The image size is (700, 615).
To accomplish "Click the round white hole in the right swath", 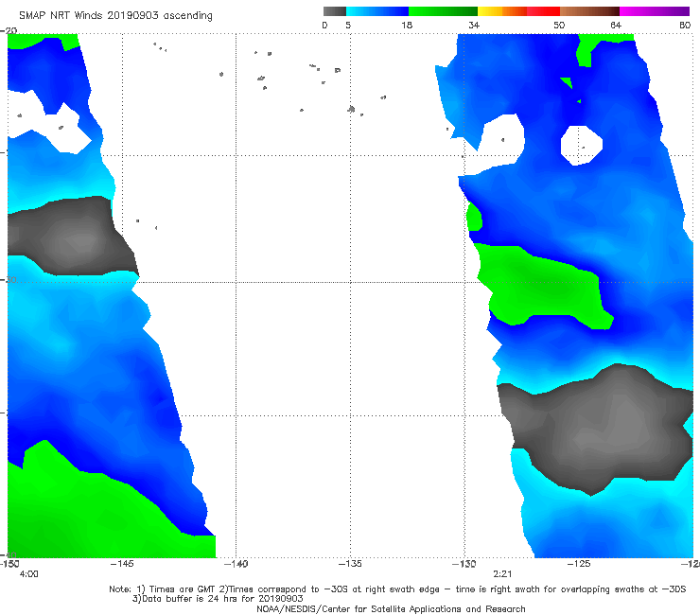I will (581, 145).
